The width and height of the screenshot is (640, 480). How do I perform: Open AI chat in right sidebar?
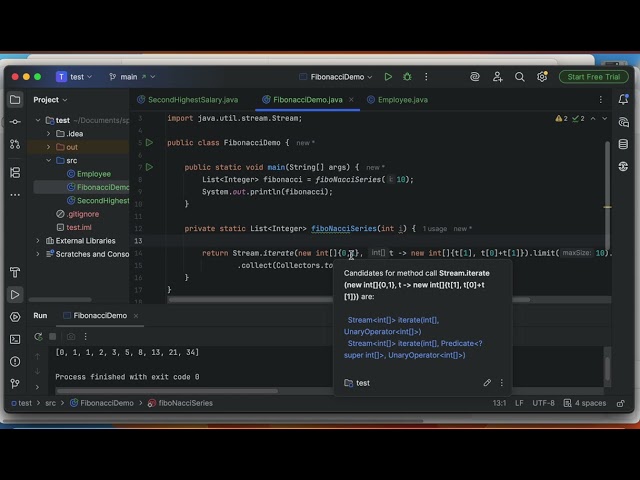pos(623,122)
